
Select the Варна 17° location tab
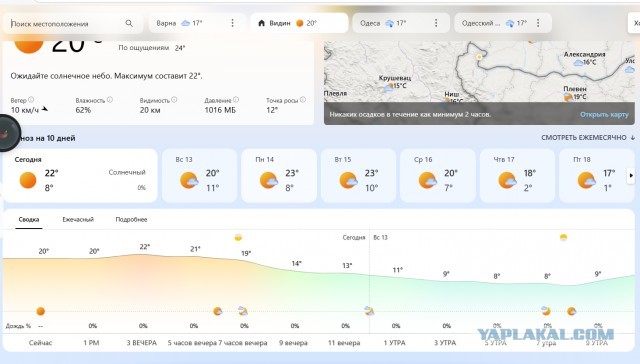197,23
